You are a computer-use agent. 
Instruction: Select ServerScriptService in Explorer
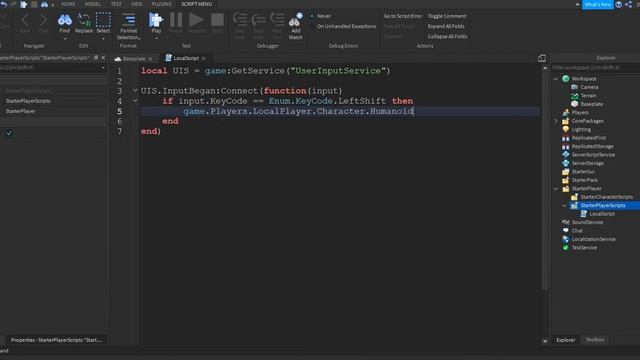593,155
